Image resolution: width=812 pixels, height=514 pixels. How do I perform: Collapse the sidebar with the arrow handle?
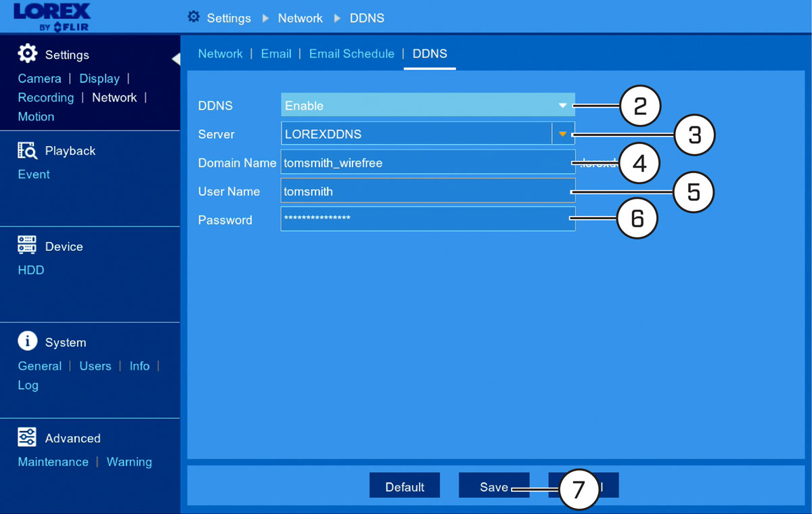click(176, 60)
